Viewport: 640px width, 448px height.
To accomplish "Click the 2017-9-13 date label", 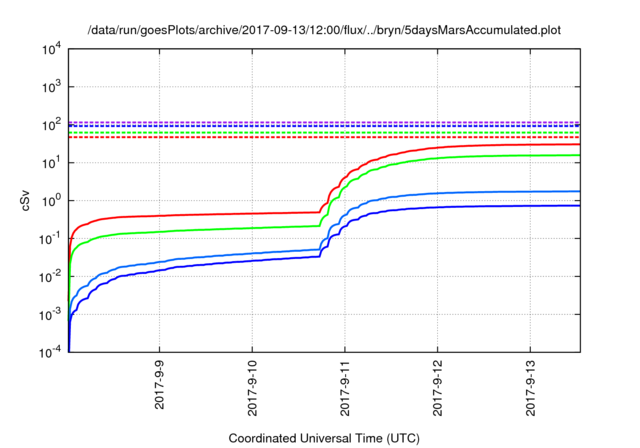I will tap(530, 388).
